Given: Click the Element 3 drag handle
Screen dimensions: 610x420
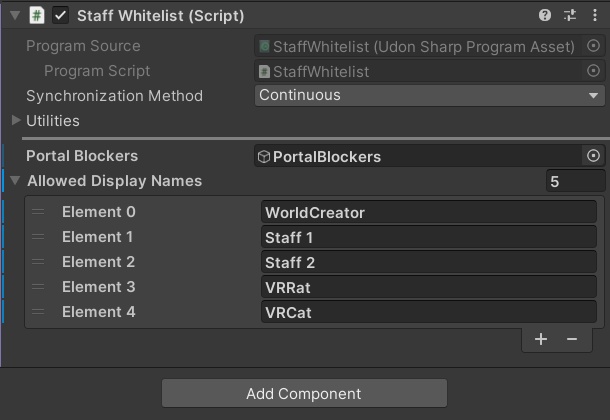Looking at the screenshot, I should (x=38, y=287).
